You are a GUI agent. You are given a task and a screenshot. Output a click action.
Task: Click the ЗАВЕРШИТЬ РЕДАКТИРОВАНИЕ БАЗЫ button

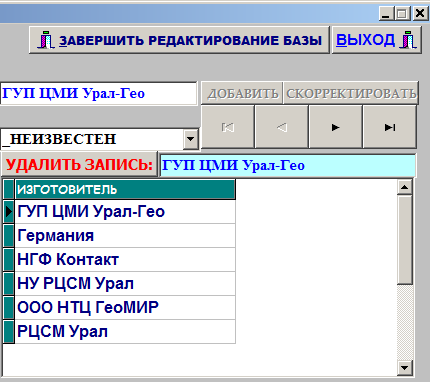[x=179, y=40]
